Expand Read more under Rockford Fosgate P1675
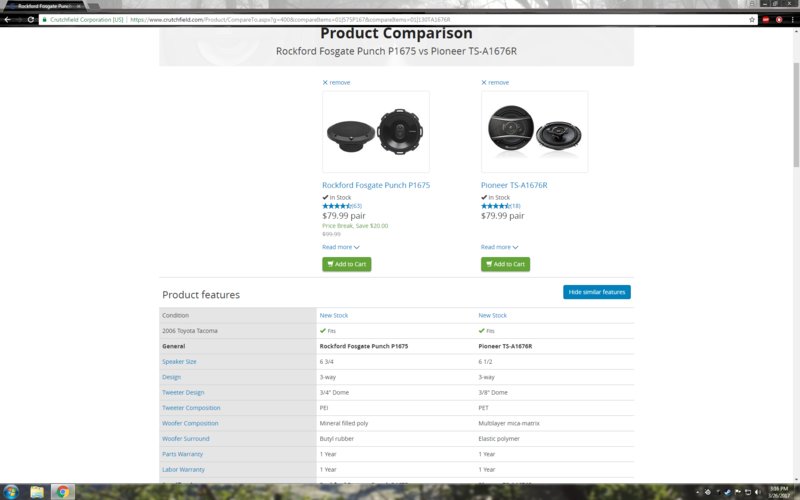Screen dimensions: 800x500 click(x=341, y=247)
